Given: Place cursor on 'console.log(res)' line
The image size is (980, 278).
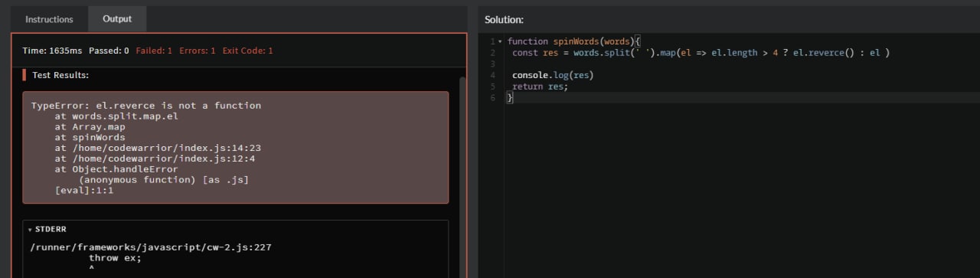Looking at the screenshot, I should click(x=553, y=75).
